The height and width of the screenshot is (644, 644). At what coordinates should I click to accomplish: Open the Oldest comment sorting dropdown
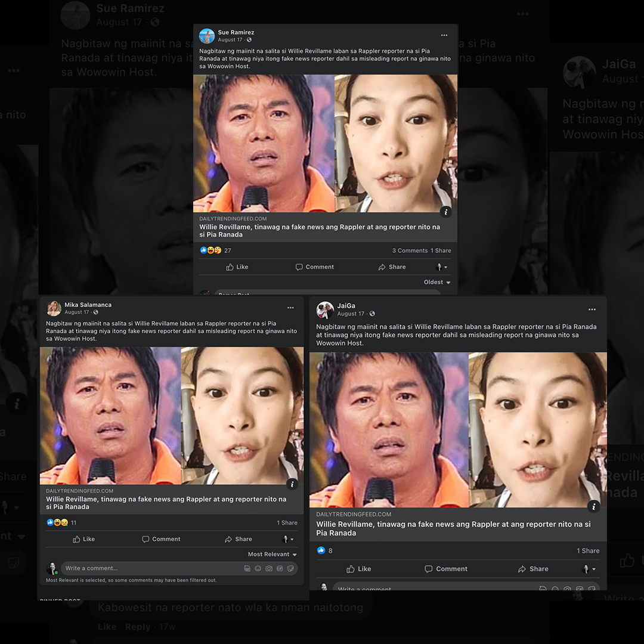(x=437, y=282)
